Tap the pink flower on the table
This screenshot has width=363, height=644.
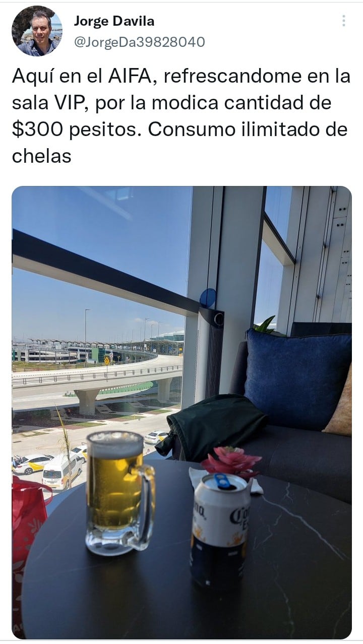coord(230,462)
